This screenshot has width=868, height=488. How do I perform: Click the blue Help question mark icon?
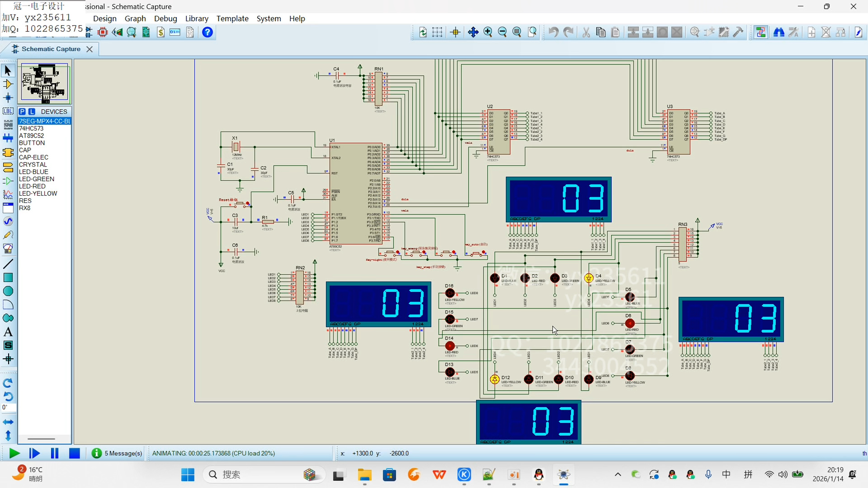click(x=208, y=32)
